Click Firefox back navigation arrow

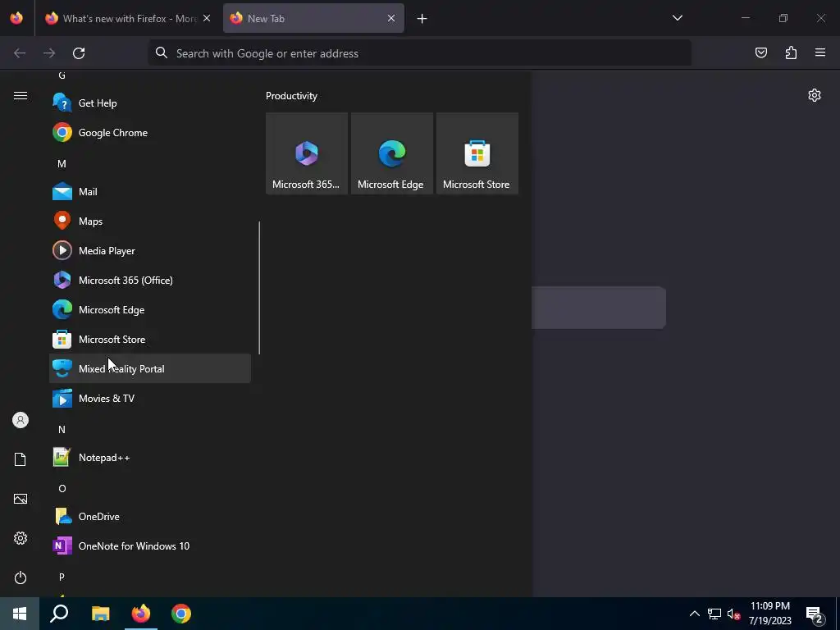point(20,53)
